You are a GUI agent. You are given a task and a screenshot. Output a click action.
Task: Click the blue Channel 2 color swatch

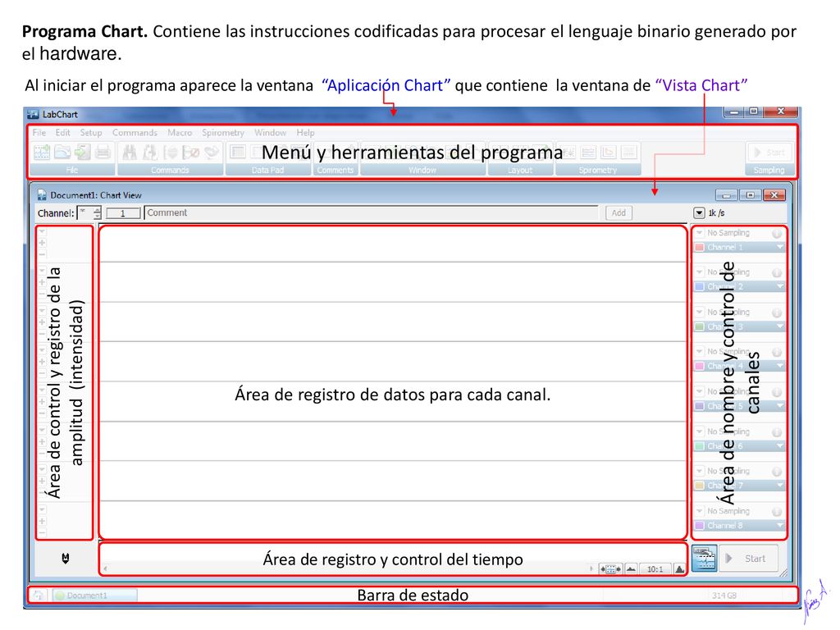(700, 287)
